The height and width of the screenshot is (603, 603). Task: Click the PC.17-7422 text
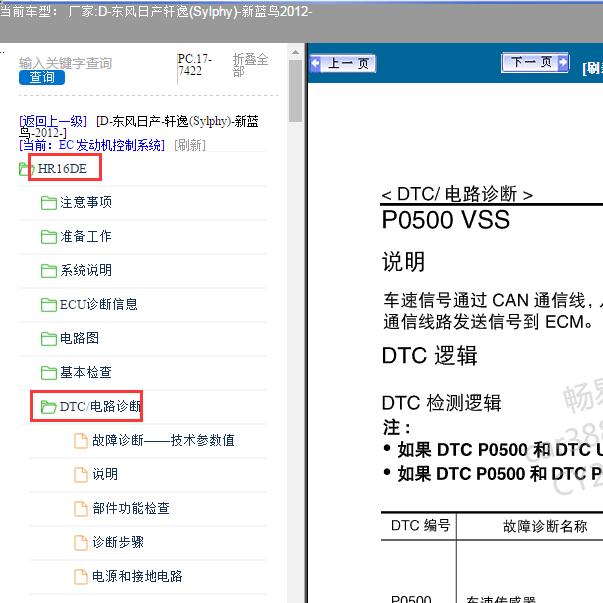(195, 65)
